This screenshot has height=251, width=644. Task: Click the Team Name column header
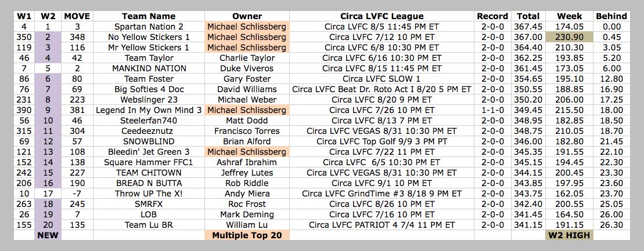pos(149,16)
